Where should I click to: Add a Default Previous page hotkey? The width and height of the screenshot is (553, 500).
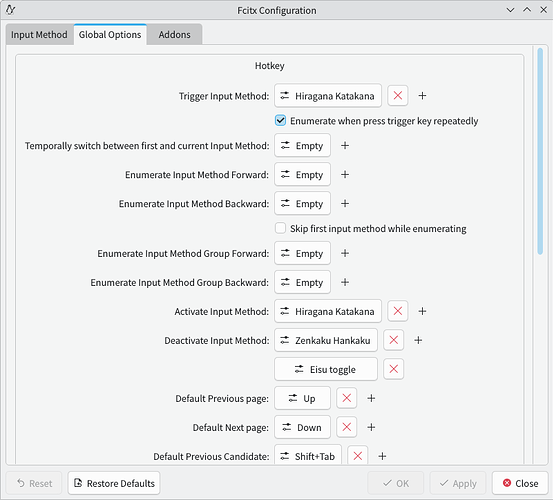pyautogui.click(x=371, y=398)
